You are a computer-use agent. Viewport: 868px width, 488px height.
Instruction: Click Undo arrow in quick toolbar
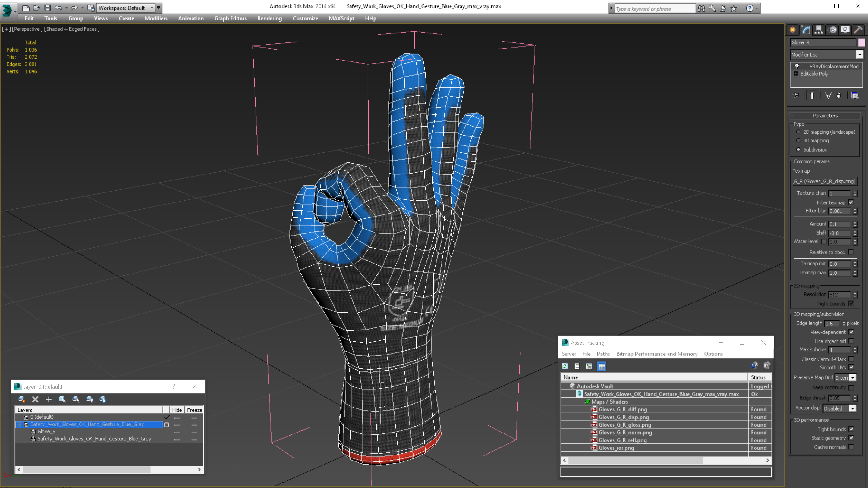point(59,8)
